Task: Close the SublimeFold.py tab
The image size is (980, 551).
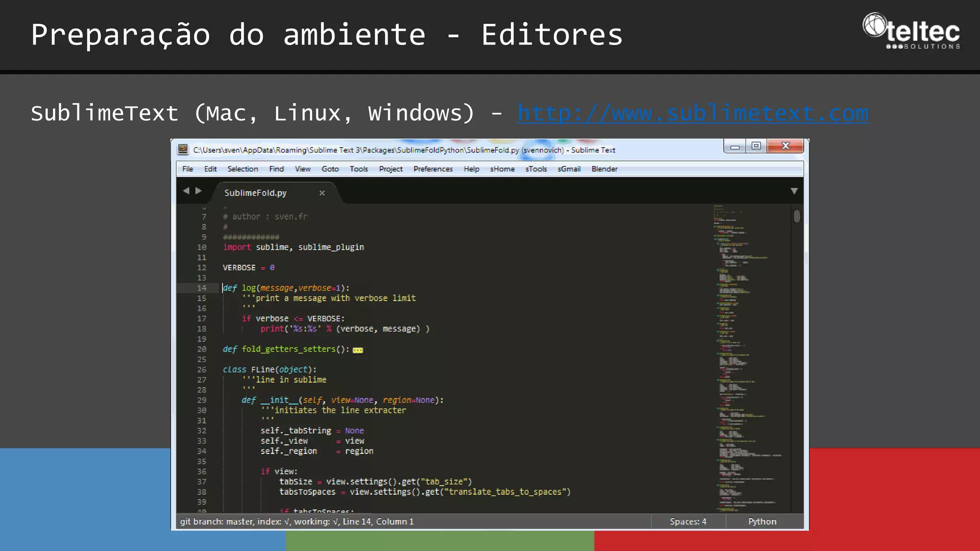Action: click(x=322, y=193)
